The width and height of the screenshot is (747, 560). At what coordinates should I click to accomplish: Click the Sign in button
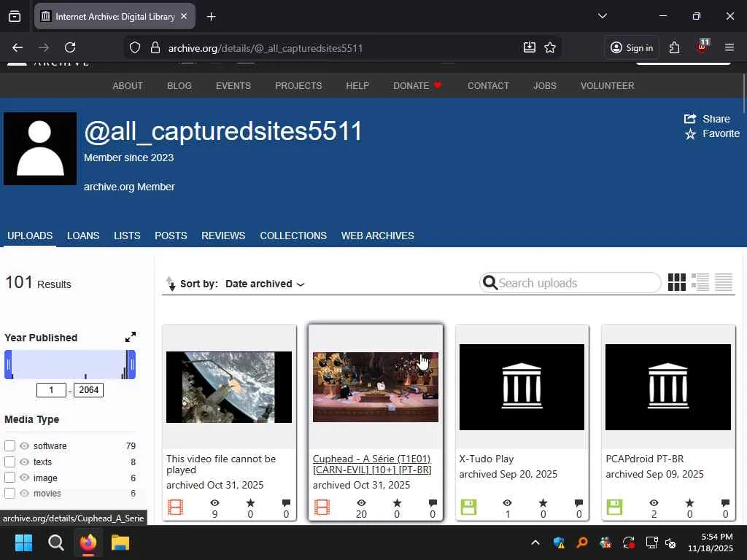click(632, 47)
